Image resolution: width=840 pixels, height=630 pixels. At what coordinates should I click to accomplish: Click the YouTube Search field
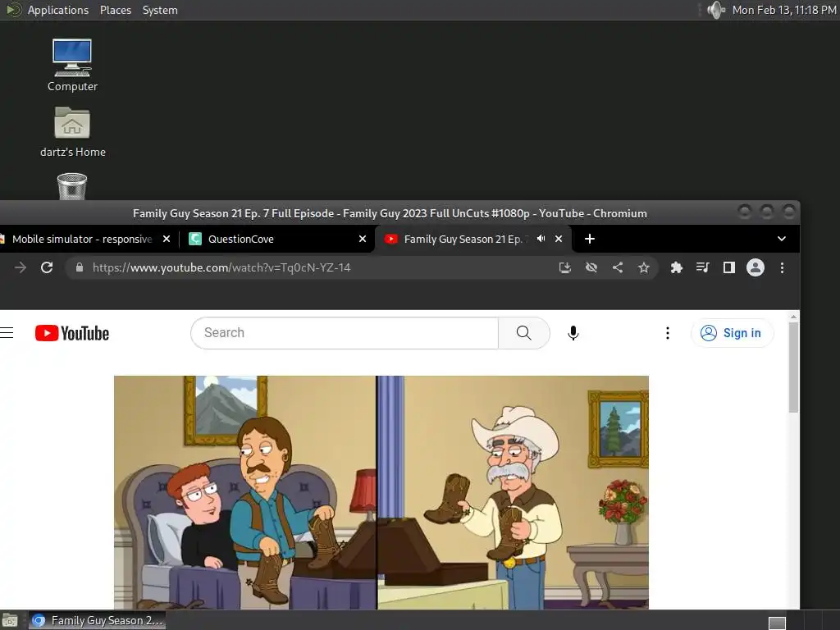coord(345,333)
